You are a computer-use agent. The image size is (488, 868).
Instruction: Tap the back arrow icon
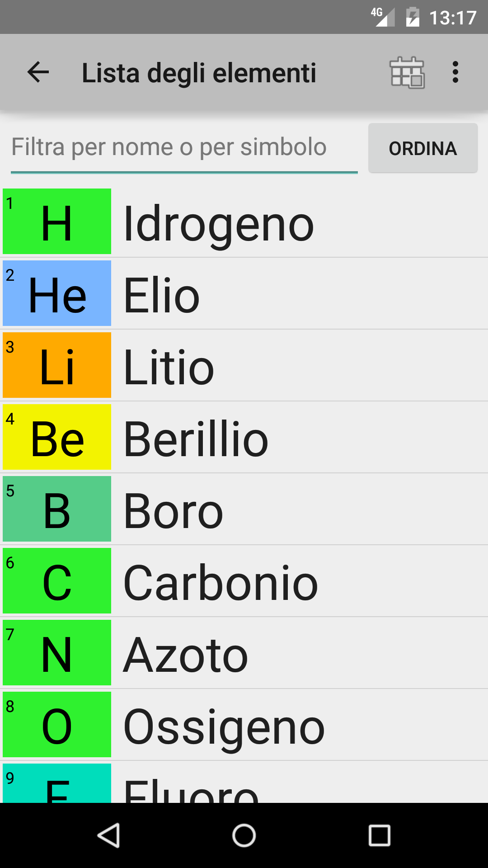38,72
